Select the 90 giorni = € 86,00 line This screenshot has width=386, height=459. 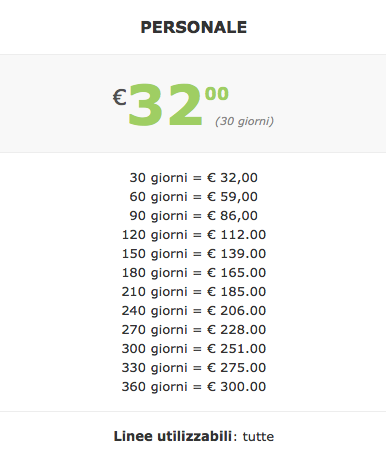coord(193,216)
